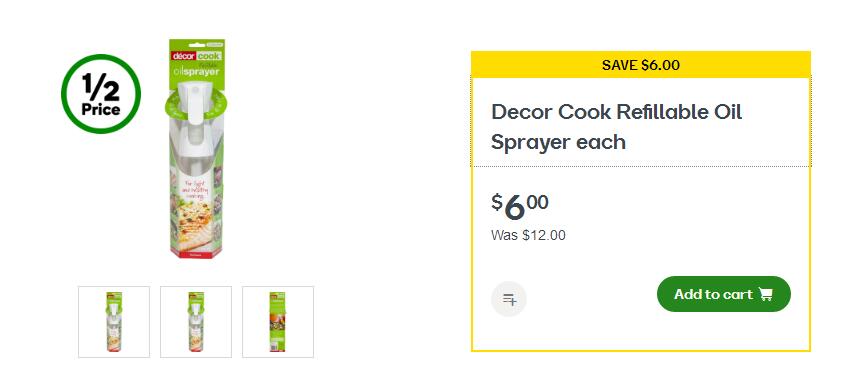
Task: Click the SAVE $6.00 banner
Action: click(641, 65)
